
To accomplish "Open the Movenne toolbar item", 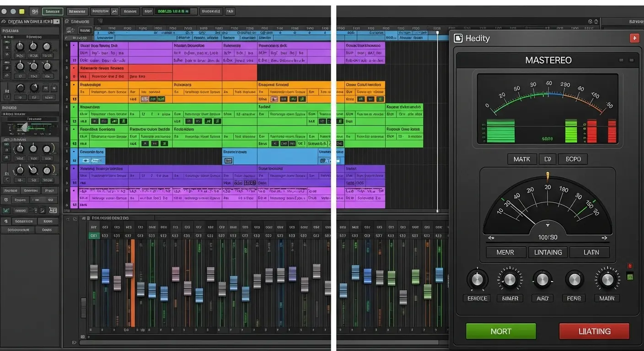I will 76,11.
